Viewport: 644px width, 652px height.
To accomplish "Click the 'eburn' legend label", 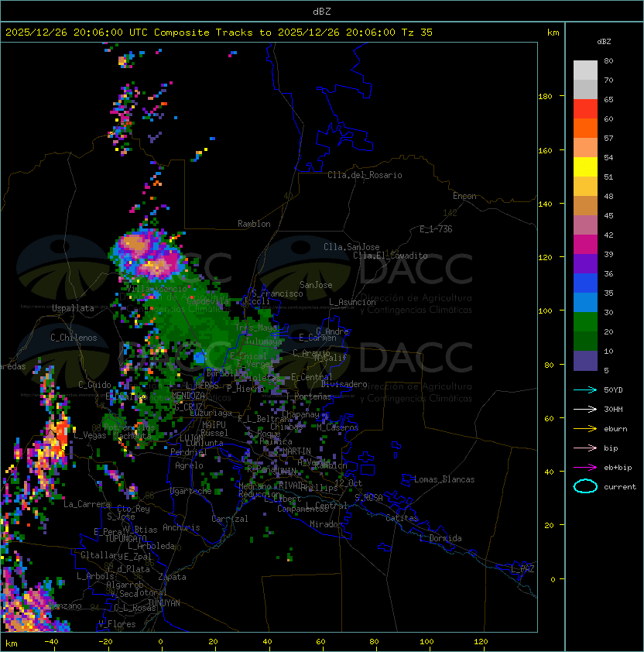I will [615, 429].
